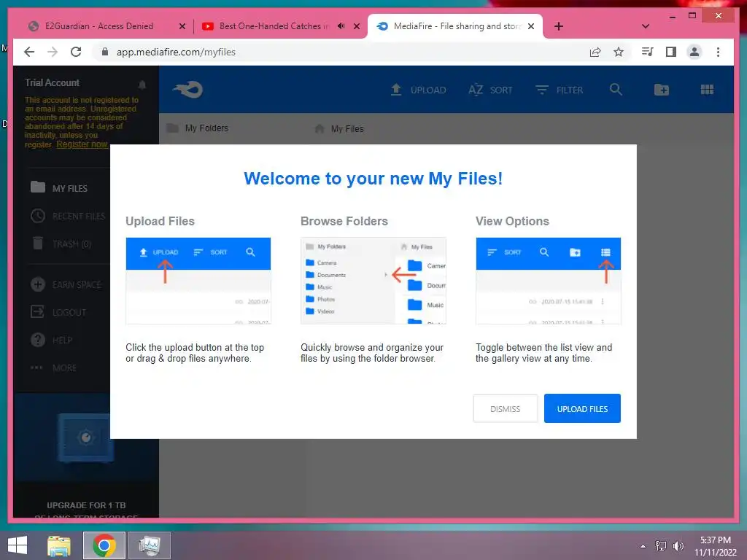Screen dimensions: 747x560
Task: Open the Chrome profile icon
Action: 694,52
